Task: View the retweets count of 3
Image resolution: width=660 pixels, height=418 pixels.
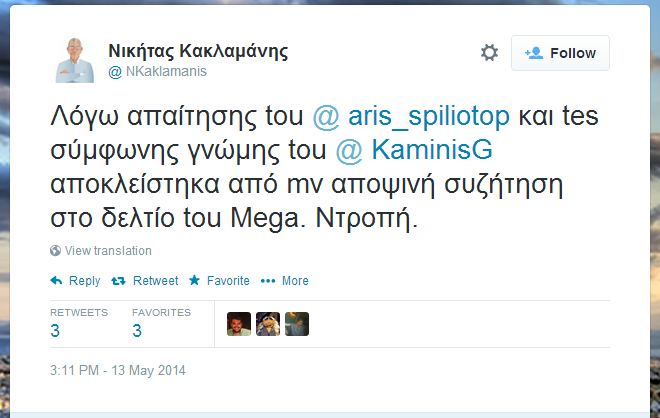Action: pyautogui.click(x=55, y=331)
